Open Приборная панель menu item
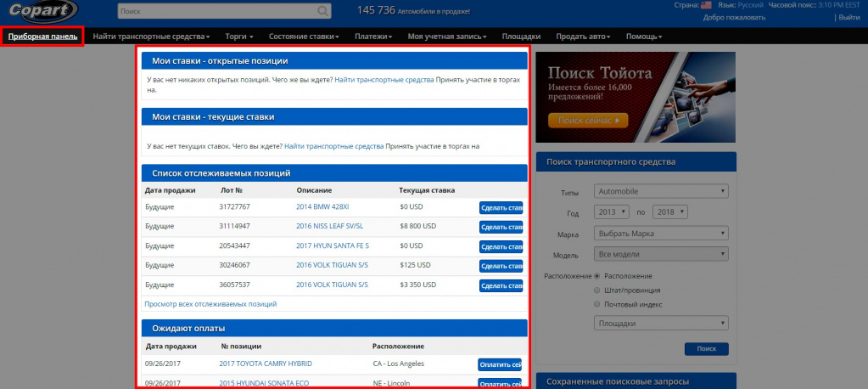 tap(42, 37)
